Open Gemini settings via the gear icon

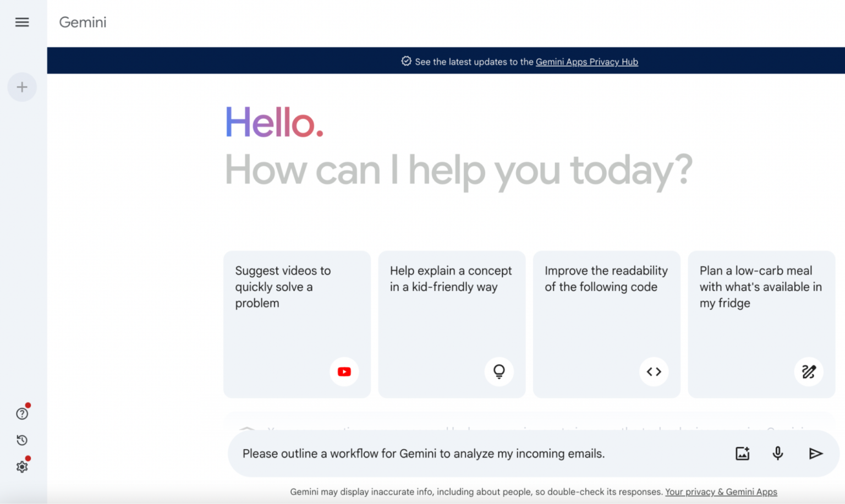22,466
